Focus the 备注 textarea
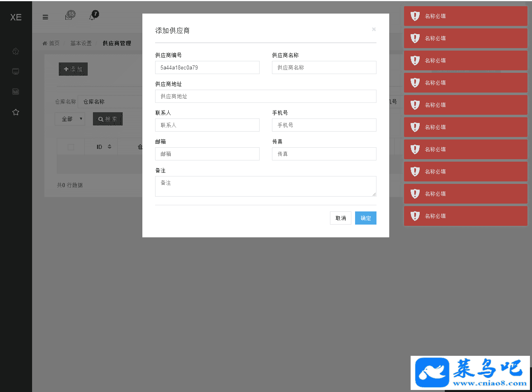This screenshot has height=392, width=532. click(266, 186)
